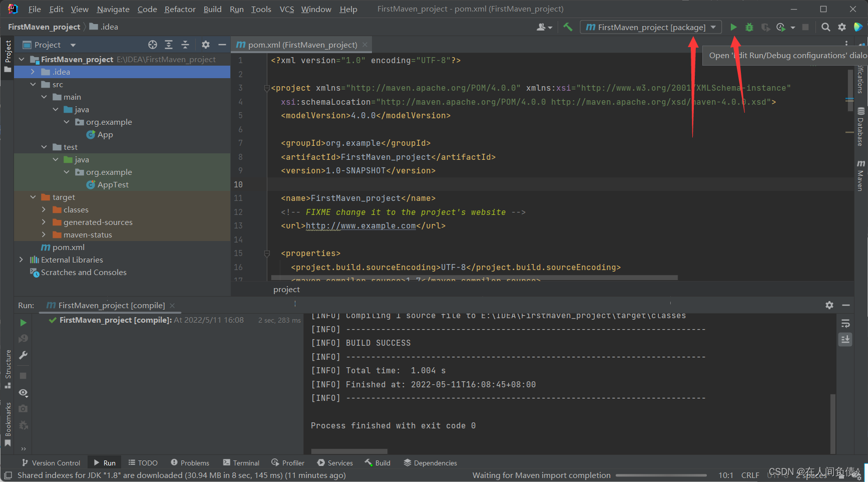Viewport: 868px width, 482px height.
Task: Open the Services tool window
Action: (335, 463)
